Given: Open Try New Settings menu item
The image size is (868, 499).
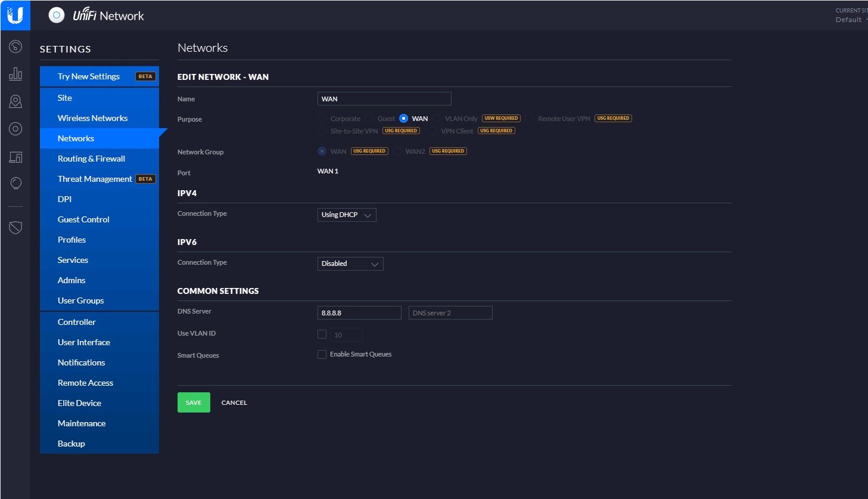Looking at the screenshot, I should coord(99,76).
